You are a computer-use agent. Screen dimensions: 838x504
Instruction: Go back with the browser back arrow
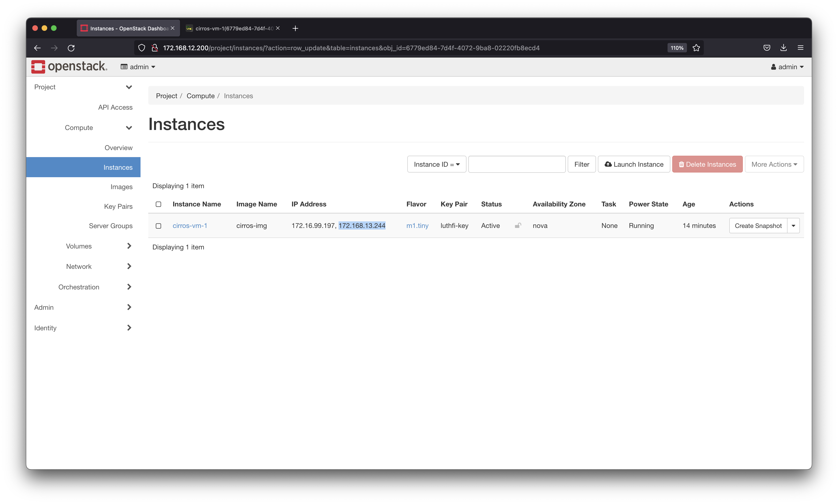coord(37,48)
